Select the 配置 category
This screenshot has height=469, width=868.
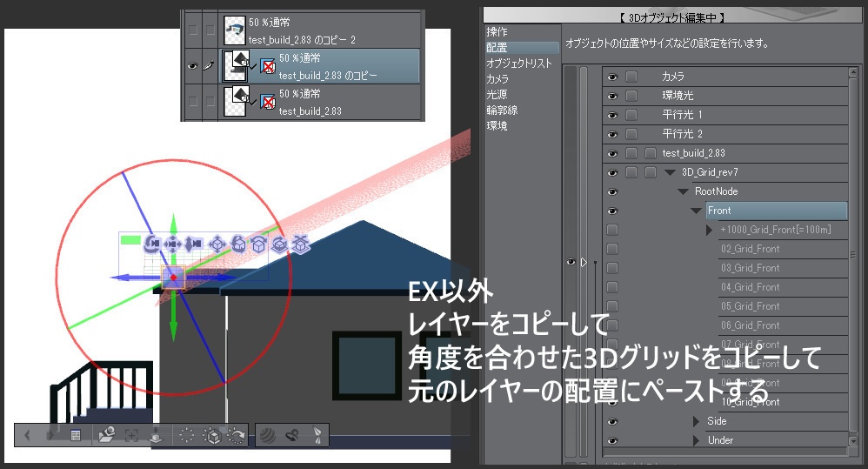tap(522, 48)
